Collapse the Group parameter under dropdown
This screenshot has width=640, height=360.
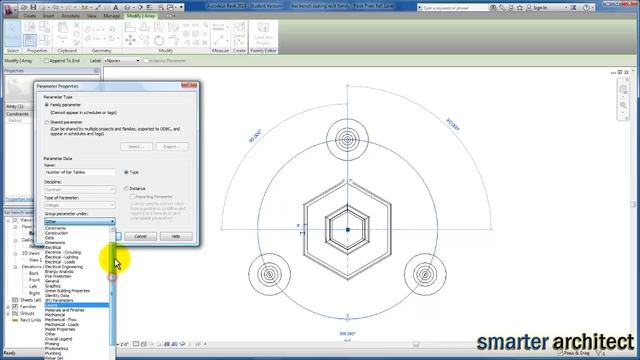coord(80,222)
